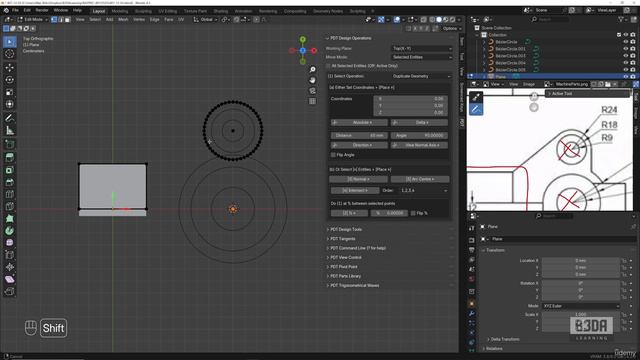
Task: Open the Move Mode dropdown
Action: (422, 57)
